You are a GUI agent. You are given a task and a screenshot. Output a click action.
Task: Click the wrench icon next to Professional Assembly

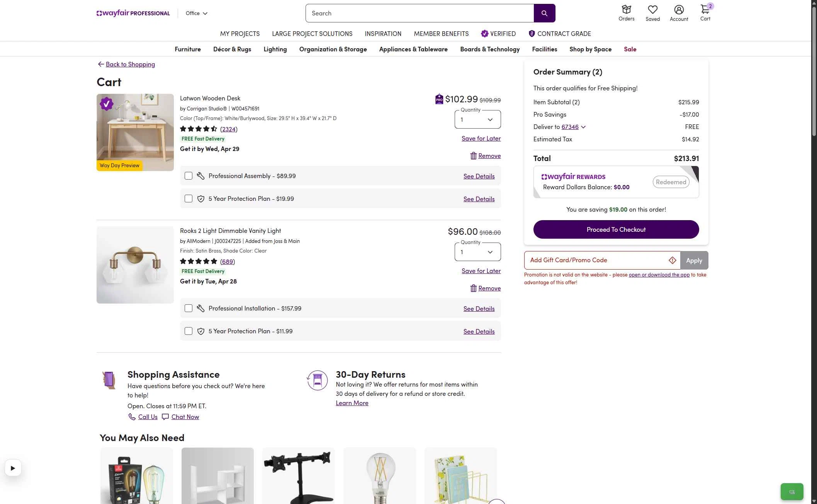pos(200,176)
